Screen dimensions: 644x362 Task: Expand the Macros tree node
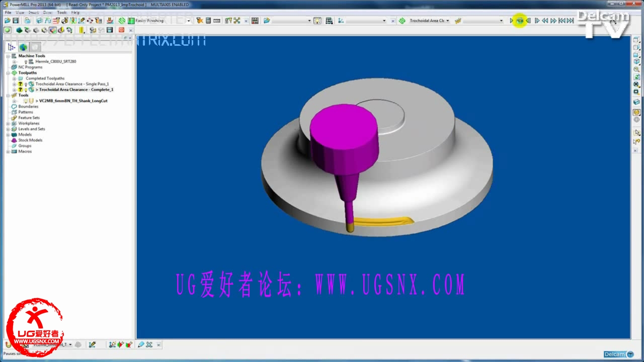tap(8, 151)
